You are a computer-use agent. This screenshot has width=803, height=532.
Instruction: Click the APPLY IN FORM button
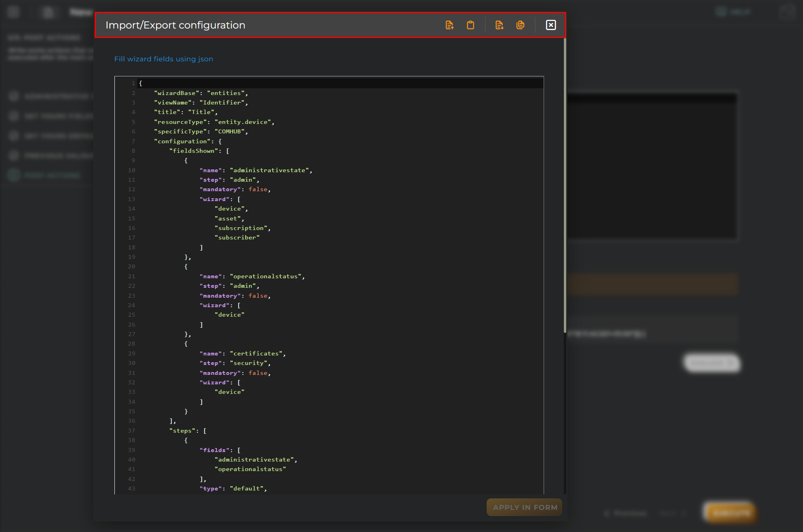[x=525, y=507]
